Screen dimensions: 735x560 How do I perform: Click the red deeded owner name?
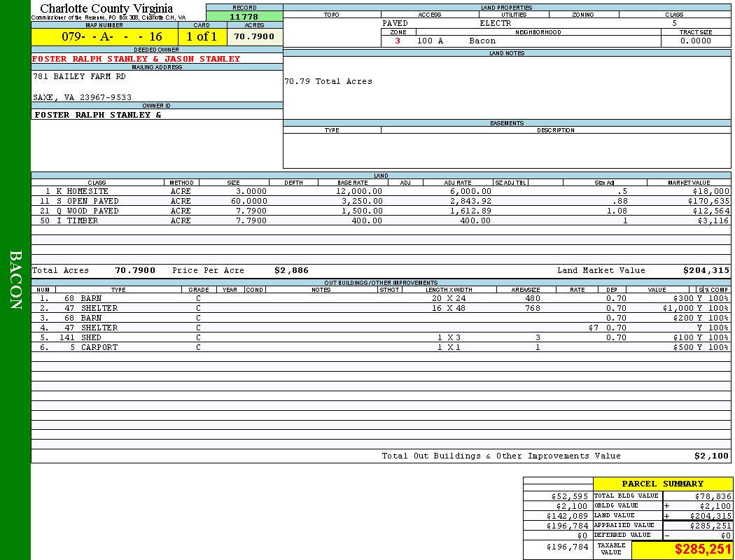click(136, 59)
